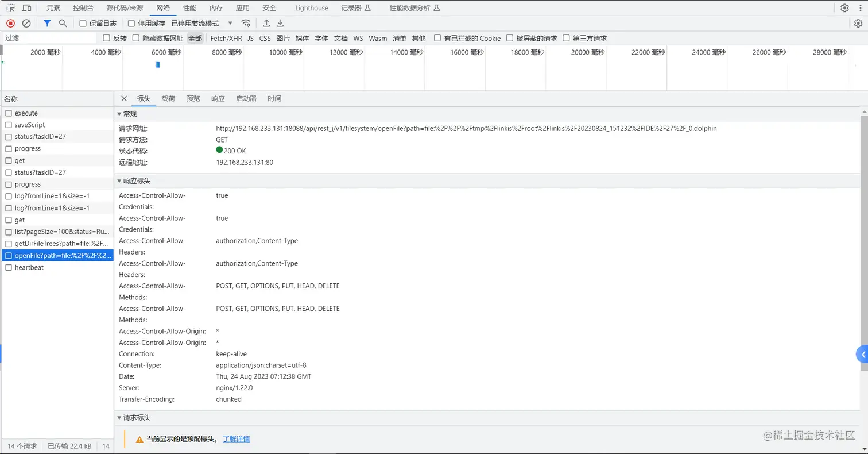Switch to the 启动器 tab
Screen dimensions: 868x454
click(x=246, y=99)
